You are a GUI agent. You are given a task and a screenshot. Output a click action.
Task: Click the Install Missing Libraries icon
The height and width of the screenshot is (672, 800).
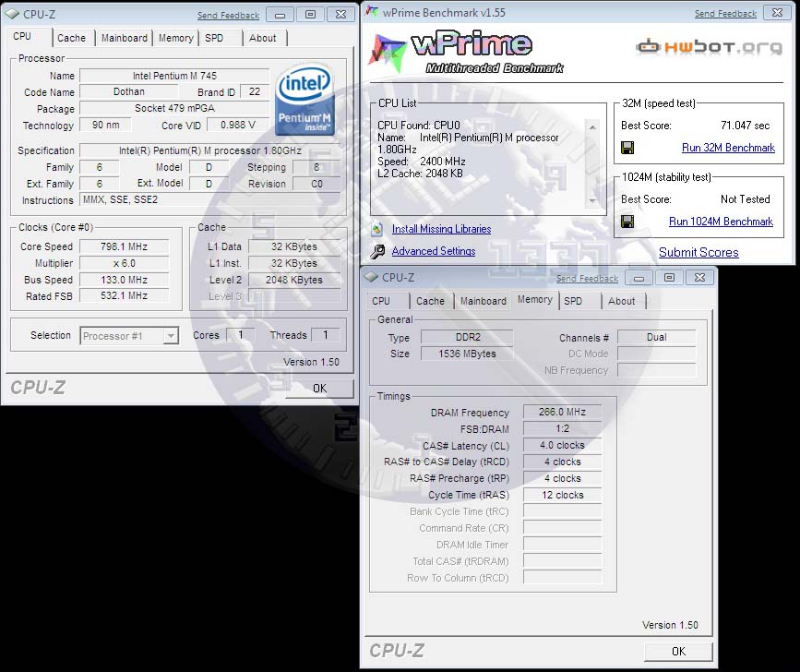[x=376, y=229]
